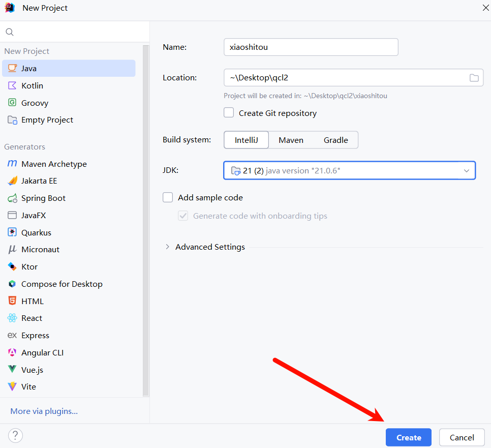The width and height of the screenshot is (491, 448).
Task: Select Maven Archetype generator
Action: coord(69,164)
